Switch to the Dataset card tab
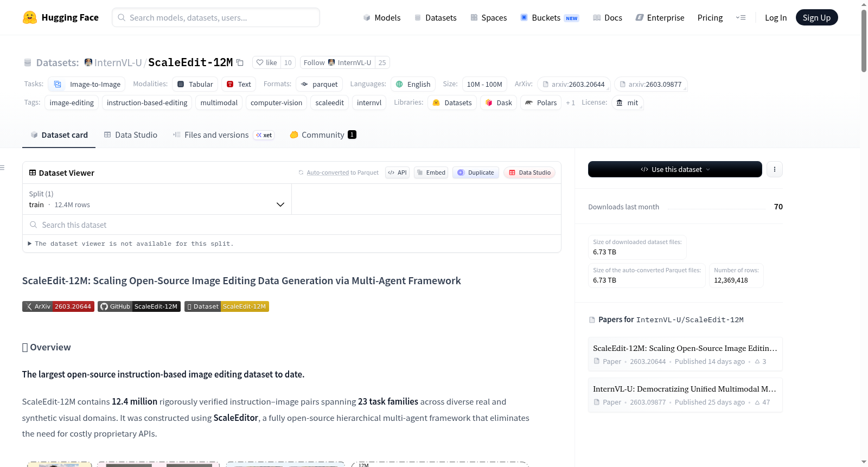Image resolution: width=868 pixels, height=467 pixels. pos(59,135)
